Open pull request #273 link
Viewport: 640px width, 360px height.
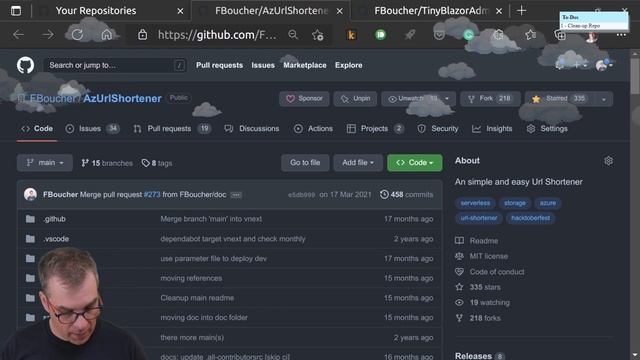pyautogui.click(x=152, y=195)
